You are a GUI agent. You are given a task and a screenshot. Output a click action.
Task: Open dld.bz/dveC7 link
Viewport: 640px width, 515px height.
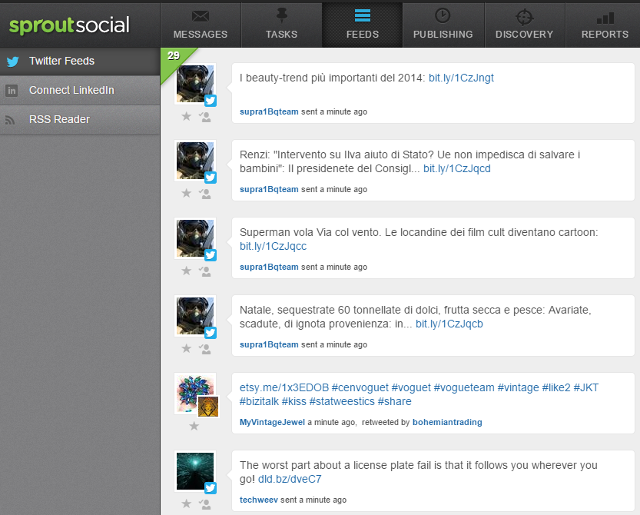click(x=289, y=479)
